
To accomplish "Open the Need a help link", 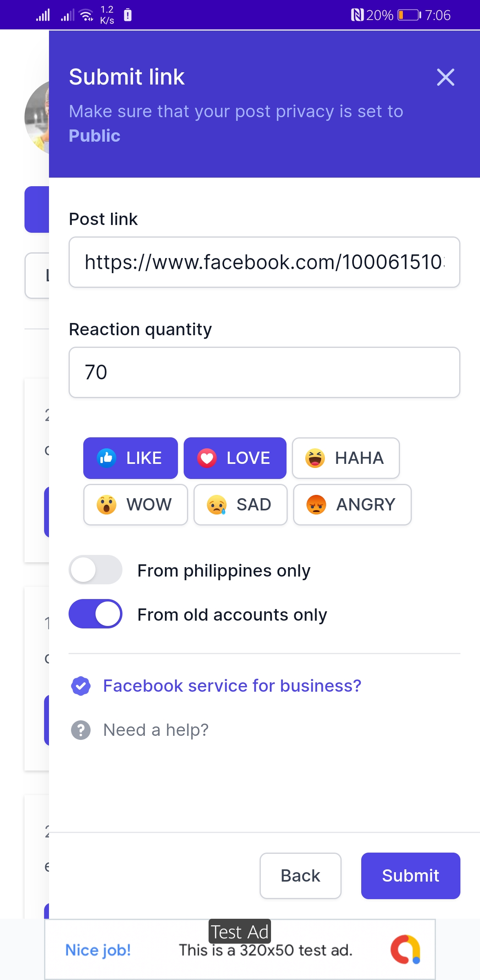I will pyautogui.click(x=156, y=730).
